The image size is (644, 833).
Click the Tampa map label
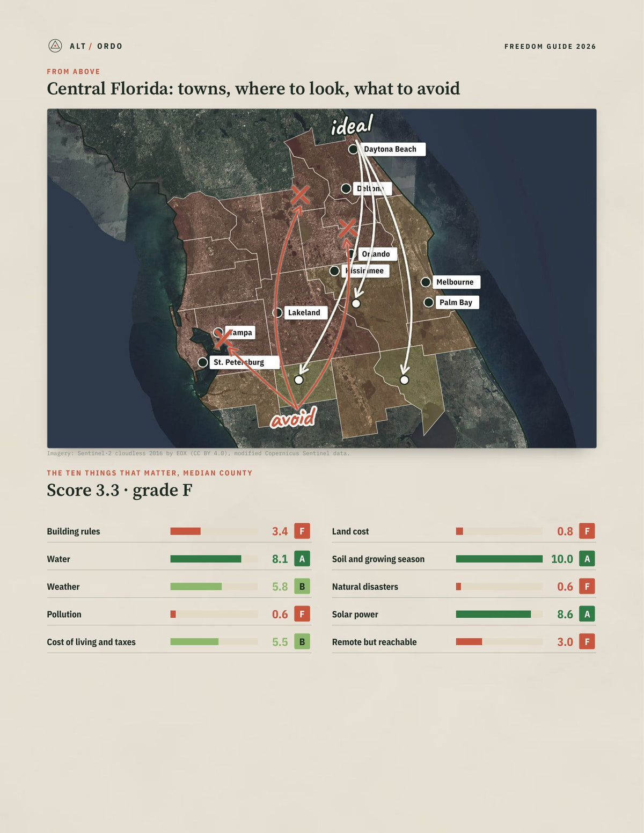[x=240, y=332]
